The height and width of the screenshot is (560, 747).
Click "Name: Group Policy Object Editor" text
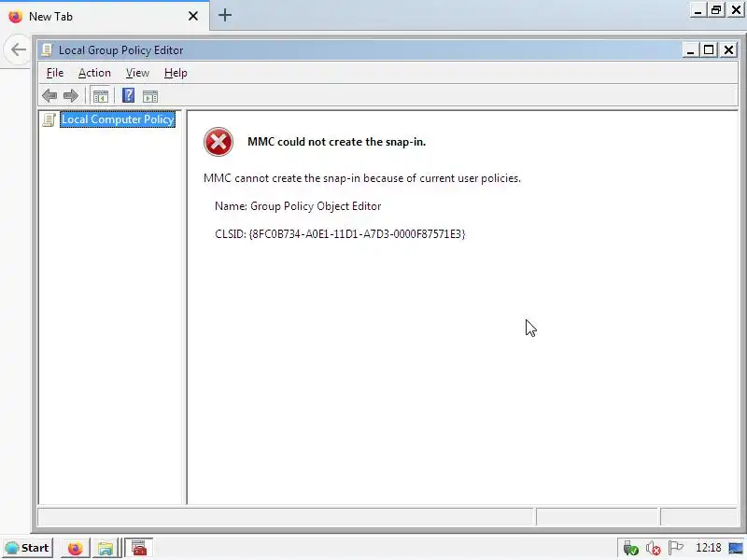click(x=298, y=206)
